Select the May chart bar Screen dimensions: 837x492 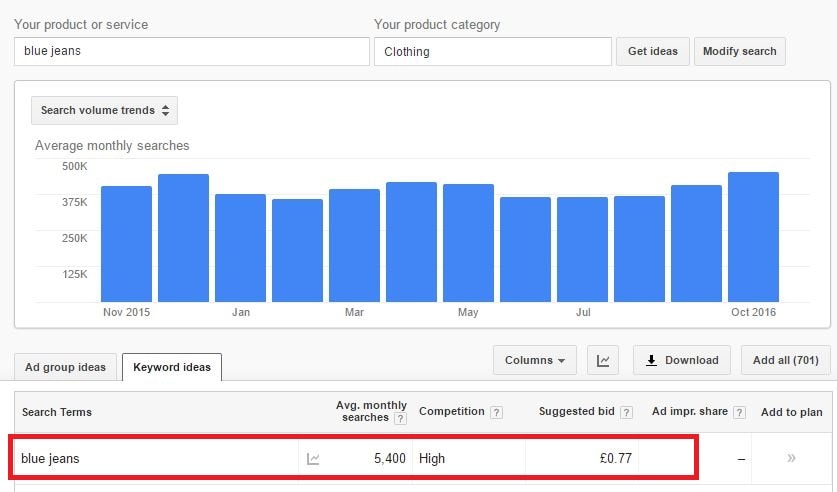(468, 243)
